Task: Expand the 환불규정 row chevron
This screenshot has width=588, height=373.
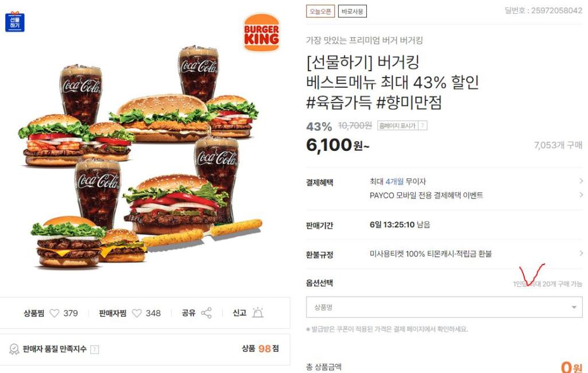Action: [x=581, y=254]
